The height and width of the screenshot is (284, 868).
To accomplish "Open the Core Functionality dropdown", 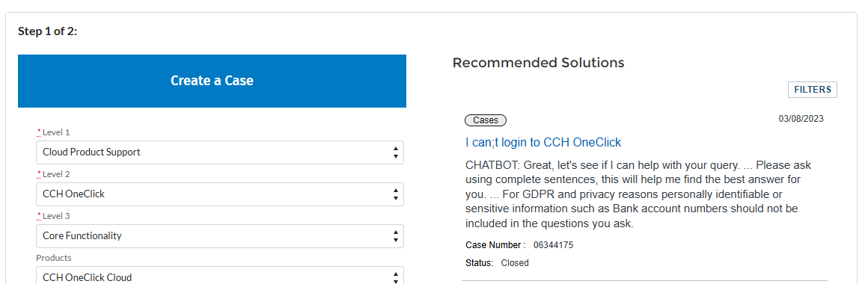I will pyautogui.click(x=220, y=236).
